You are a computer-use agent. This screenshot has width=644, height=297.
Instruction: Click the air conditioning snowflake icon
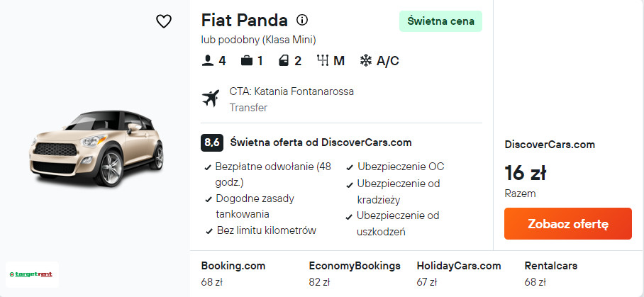click(366, 61)
